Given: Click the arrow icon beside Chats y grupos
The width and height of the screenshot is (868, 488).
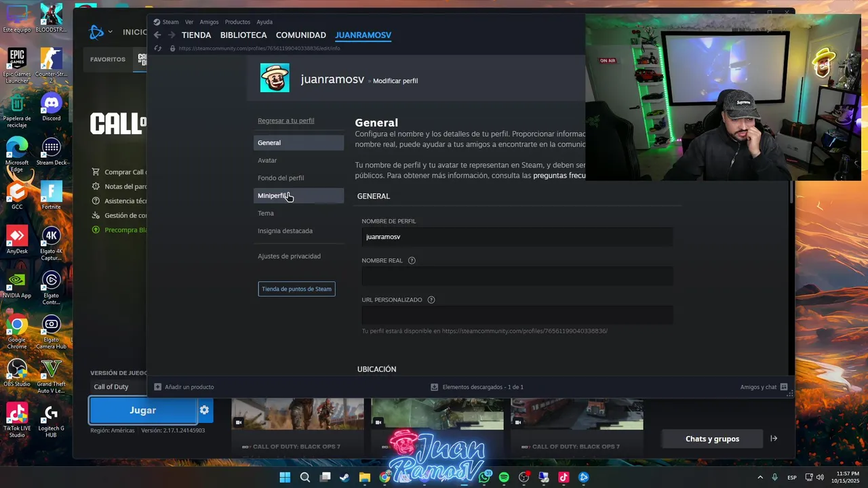Looking at the screenshot, I should (x=774, y=439).
